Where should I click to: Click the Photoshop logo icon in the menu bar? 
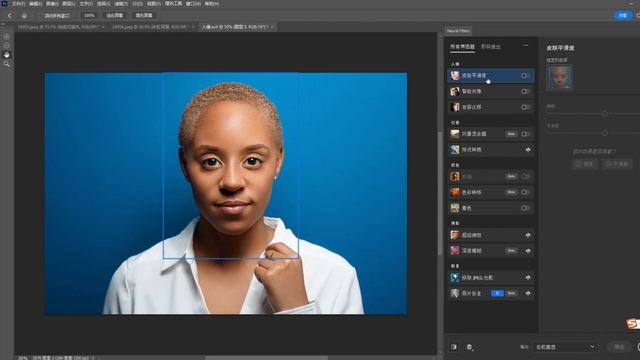click(x=4, y=3)
